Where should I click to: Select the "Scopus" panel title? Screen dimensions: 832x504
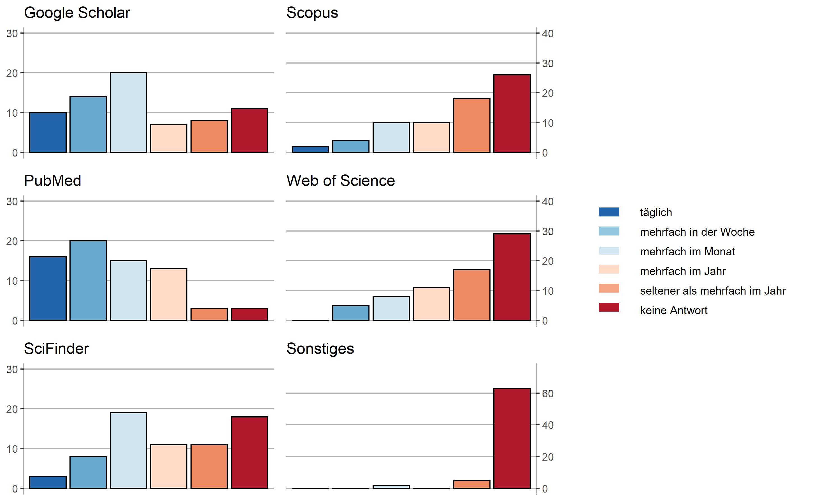pyautogui.click(x=312, y=13)
